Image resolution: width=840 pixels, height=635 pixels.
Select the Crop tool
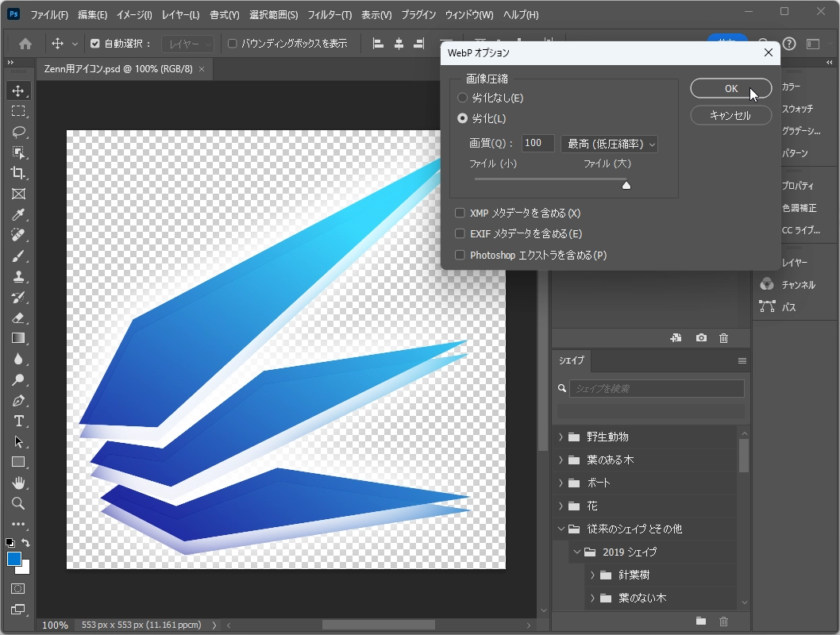(18, 173)
